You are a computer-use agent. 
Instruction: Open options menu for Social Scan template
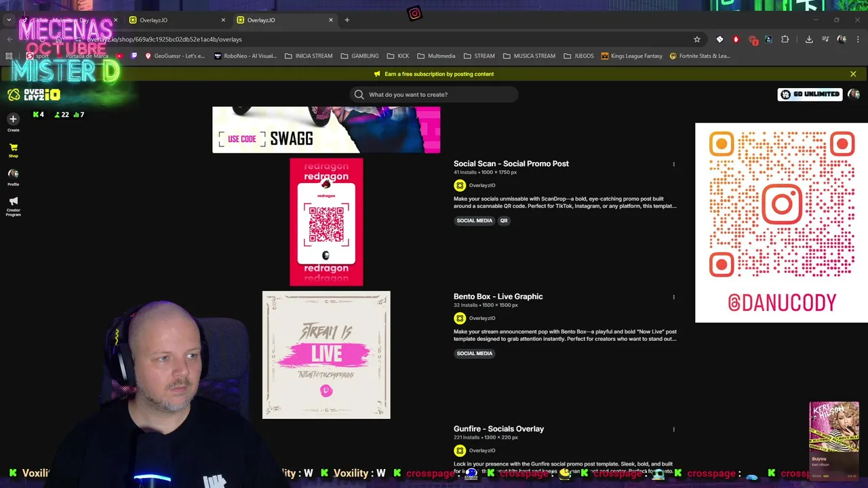click(673, 164)
